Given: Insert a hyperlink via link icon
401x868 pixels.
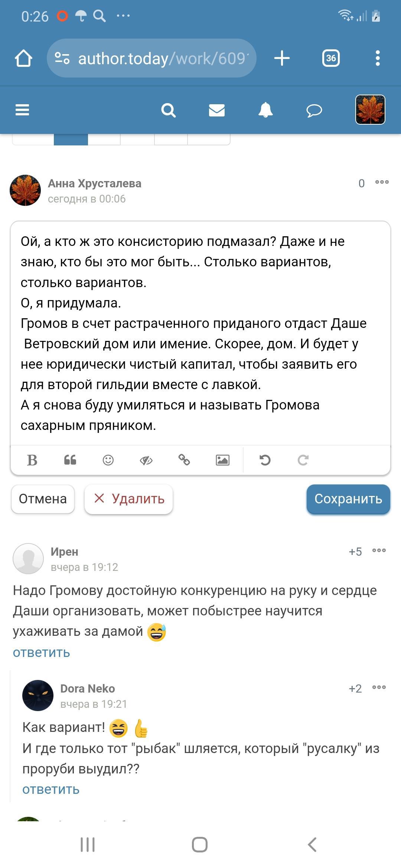Looking at the screenshot, I should tap(184, 460).
